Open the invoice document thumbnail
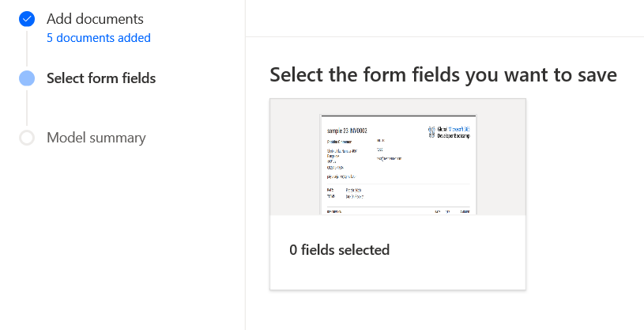Image resolution: width=644 pixels, height=330 pixels. click(x=398, y=165)
